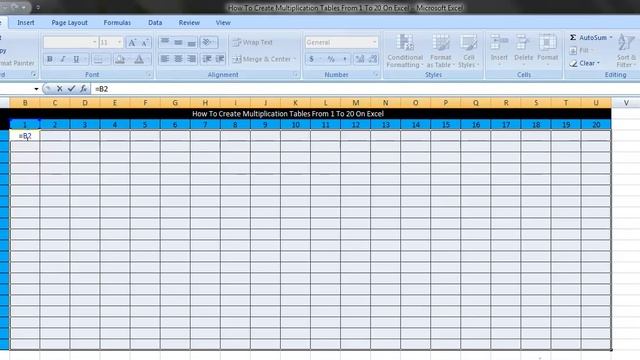Open the Name Box dropdown arrow

(x=36, y=89)
